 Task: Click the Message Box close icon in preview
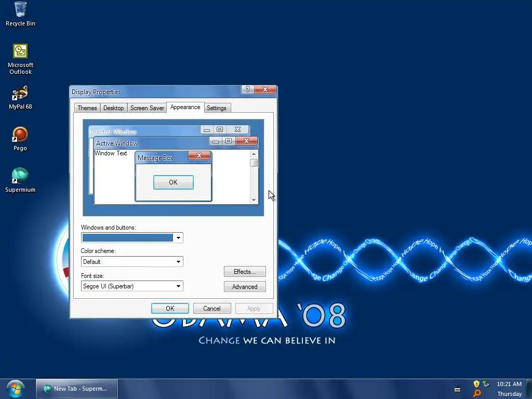[x=199, y=155]
